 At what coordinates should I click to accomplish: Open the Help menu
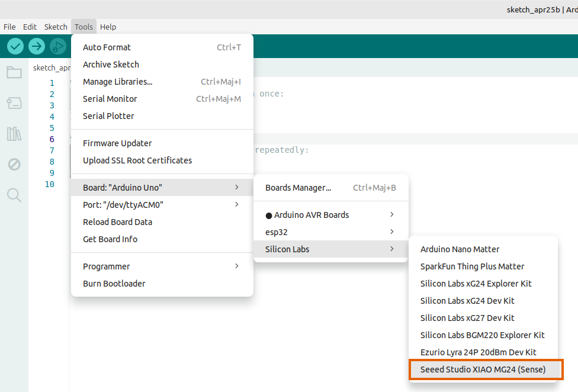pos(108,27)
